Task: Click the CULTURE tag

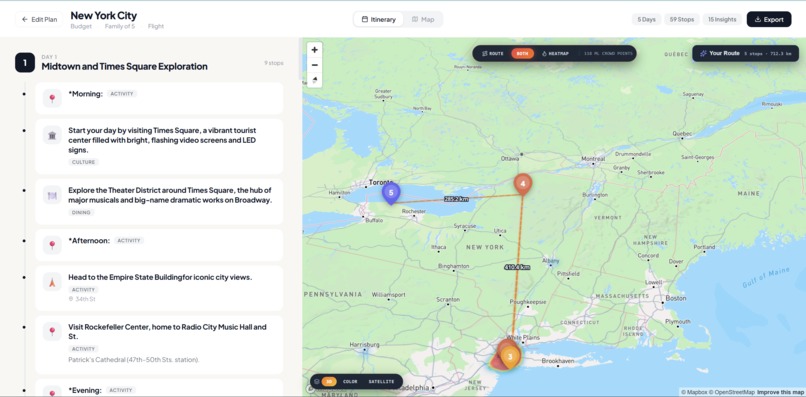Action: pos(83,162)
